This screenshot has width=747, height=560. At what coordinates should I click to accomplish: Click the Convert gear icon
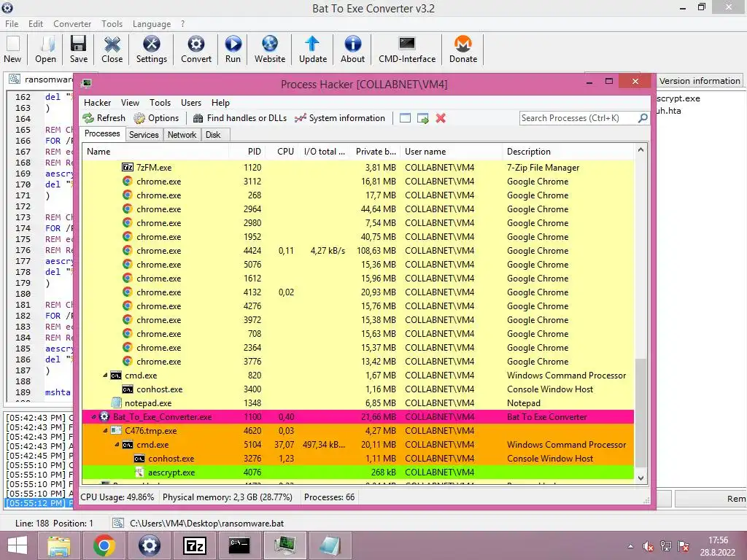196,50
